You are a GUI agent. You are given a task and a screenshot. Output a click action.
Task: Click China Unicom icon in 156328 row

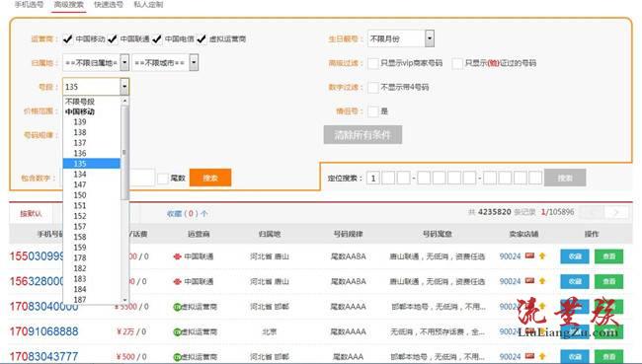coord(177,282)
